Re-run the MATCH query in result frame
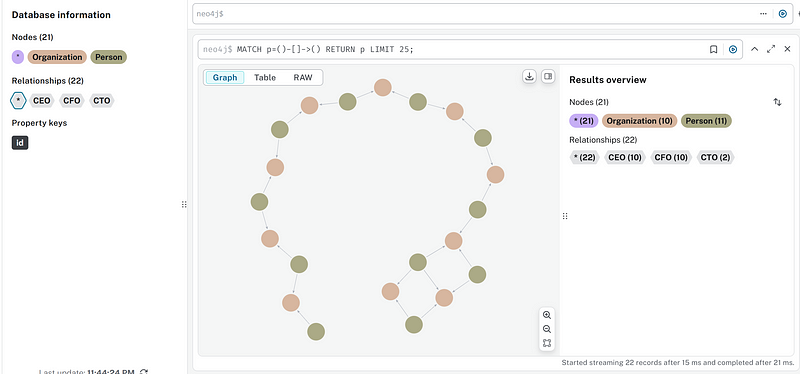Viewport: 800px width, 374px height. click(733, 49)
